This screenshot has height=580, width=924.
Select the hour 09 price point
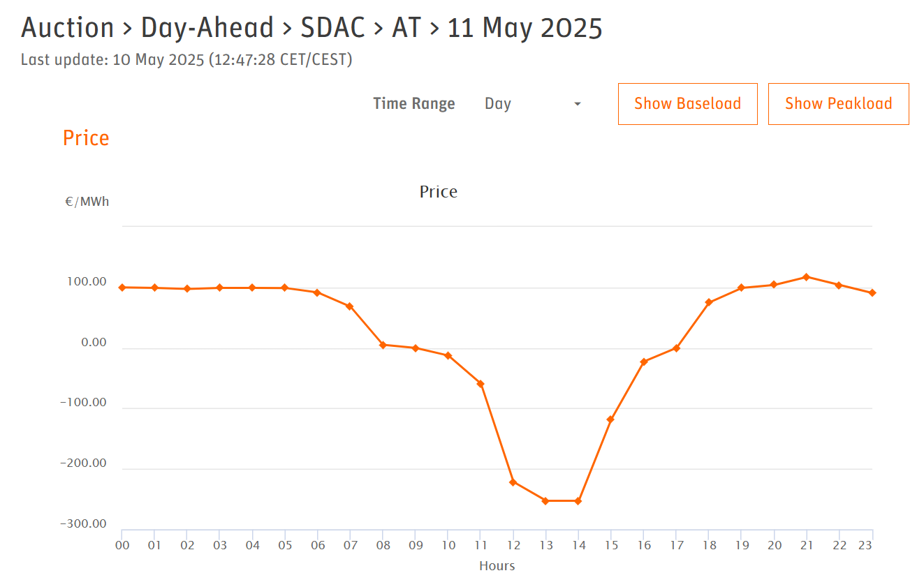416,348
